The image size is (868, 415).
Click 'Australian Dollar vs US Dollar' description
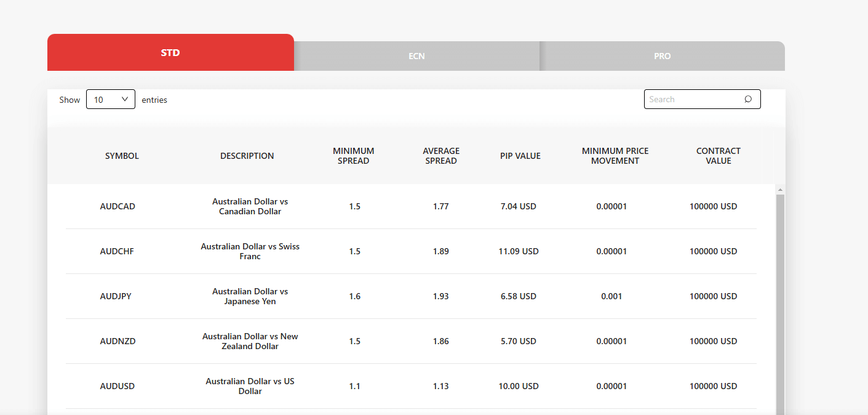250,386
